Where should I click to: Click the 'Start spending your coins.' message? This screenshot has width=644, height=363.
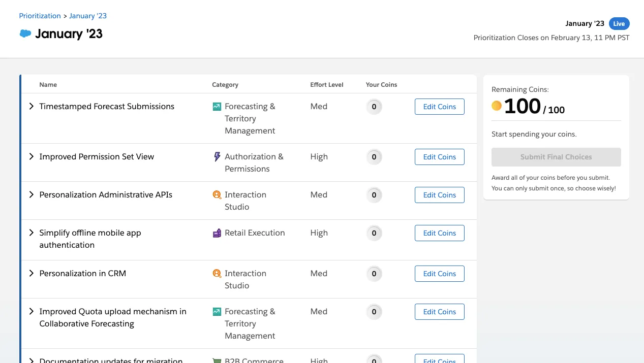pos(534,135)
